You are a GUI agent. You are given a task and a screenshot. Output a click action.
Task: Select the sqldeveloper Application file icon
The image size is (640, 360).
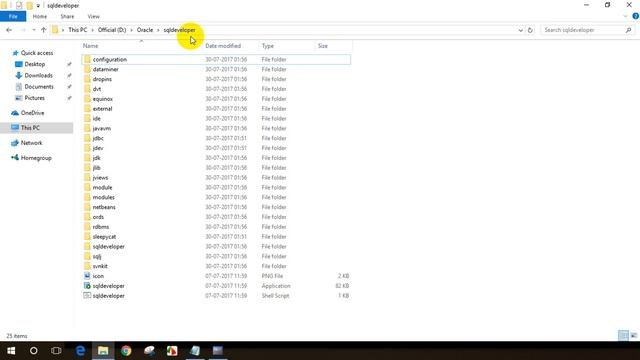(87, 286)
